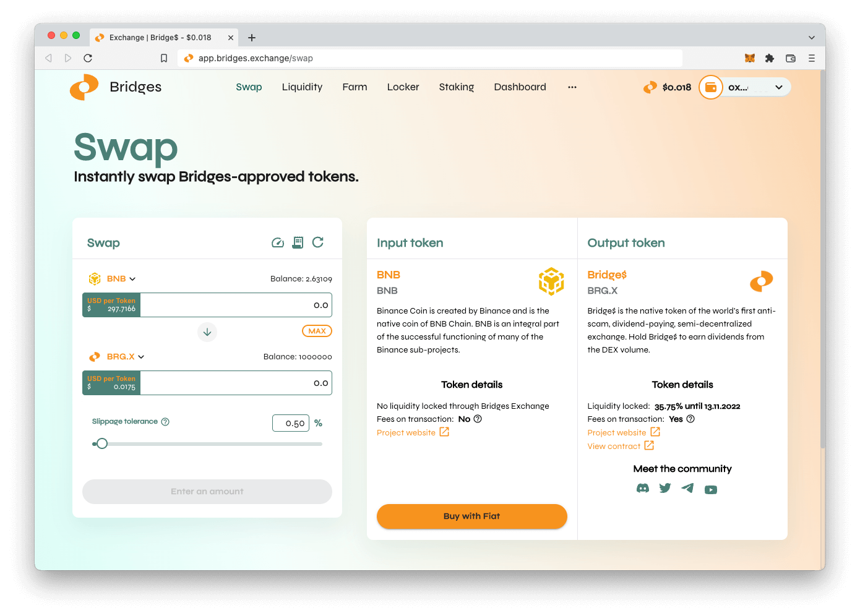Open the browser hamburger menu
860x616 pixels.
[x=812, y=58]
